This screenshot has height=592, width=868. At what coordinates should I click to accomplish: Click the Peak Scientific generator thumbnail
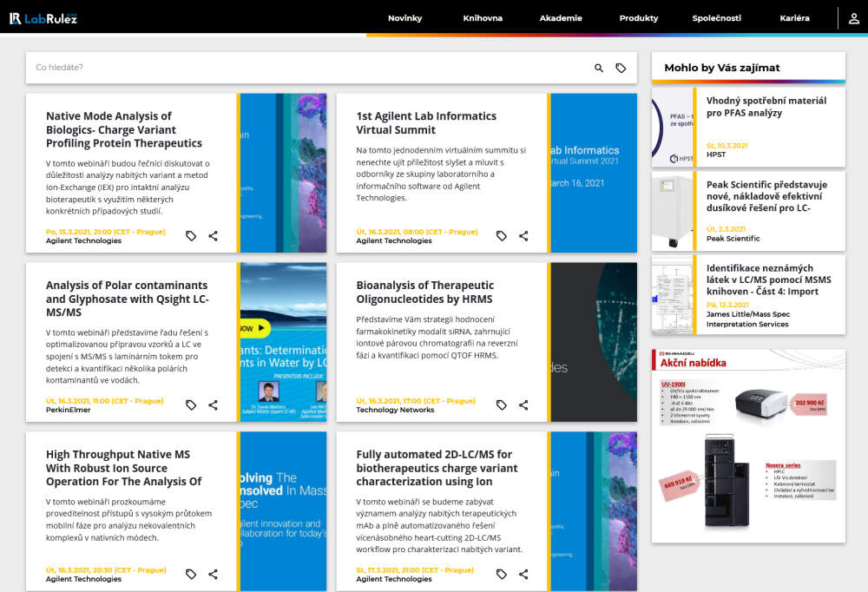pos(672,211)
